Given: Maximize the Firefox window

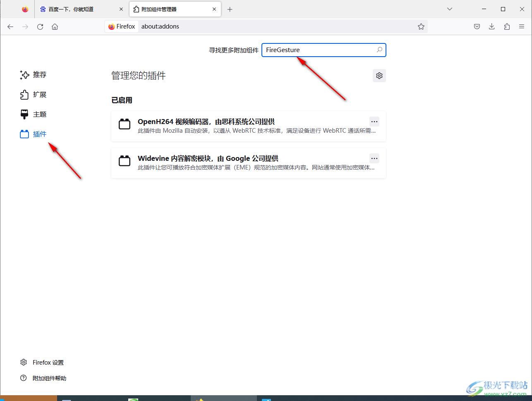Looking at the screenshot, I should (x=503, y=9).
